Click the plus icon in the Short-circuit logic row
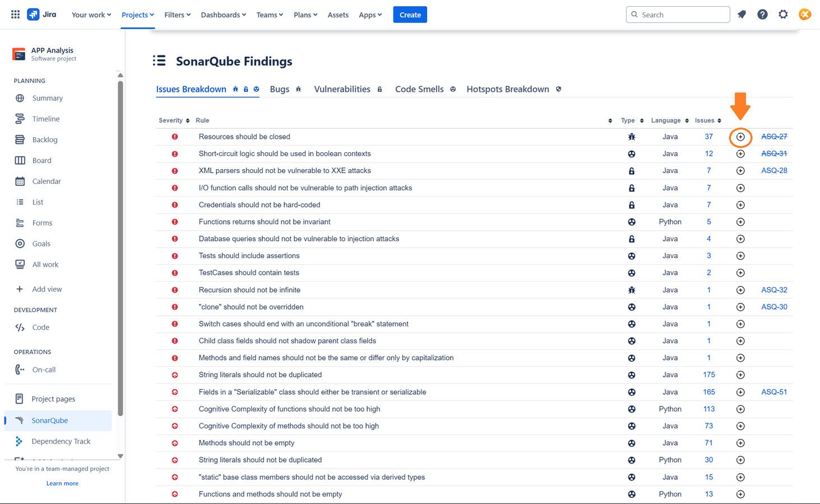The height and width of the screenshot is (504, 820). click(x=740, y=153)
